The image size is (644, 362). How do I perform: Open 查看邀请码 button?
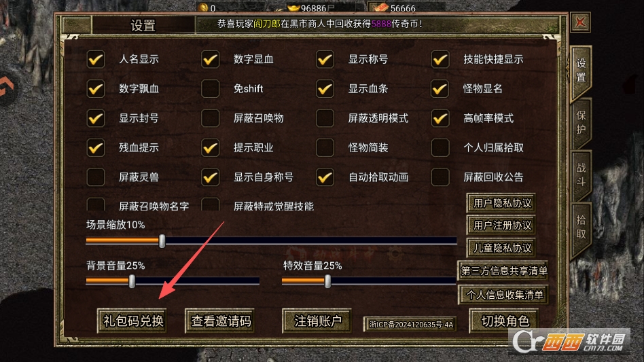220,321
